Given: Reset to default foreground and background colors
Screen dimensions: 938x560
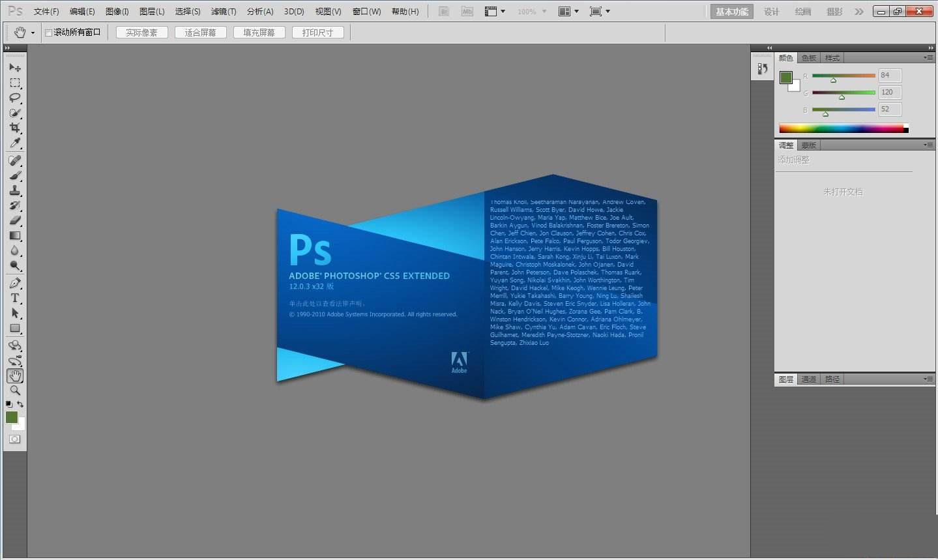Looking at the screenshot, I should 9,404.
